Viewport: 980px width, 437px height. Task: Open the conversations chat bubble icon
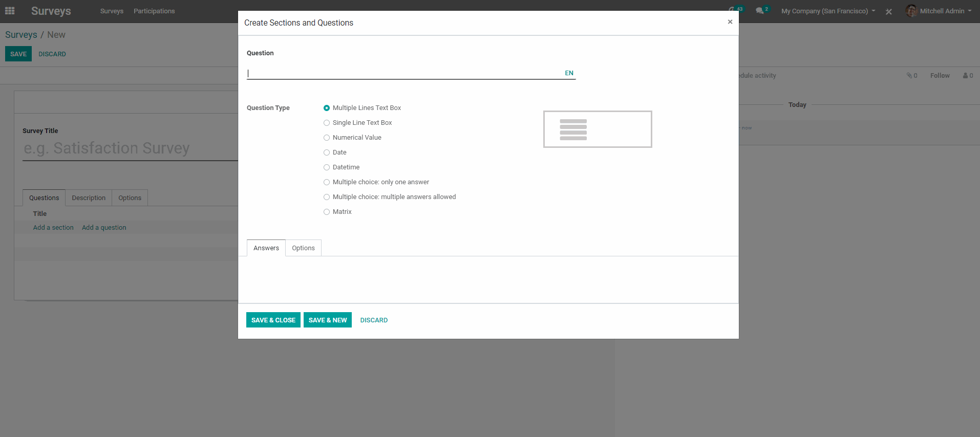[x=760, y=11]
